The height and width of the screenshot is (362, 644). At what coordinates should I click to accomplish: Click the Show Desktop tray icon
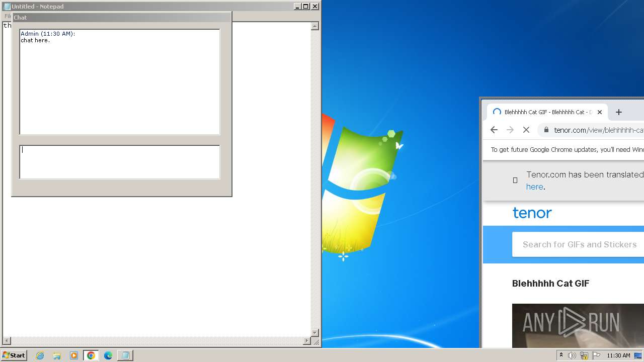(x=638, y=355)
